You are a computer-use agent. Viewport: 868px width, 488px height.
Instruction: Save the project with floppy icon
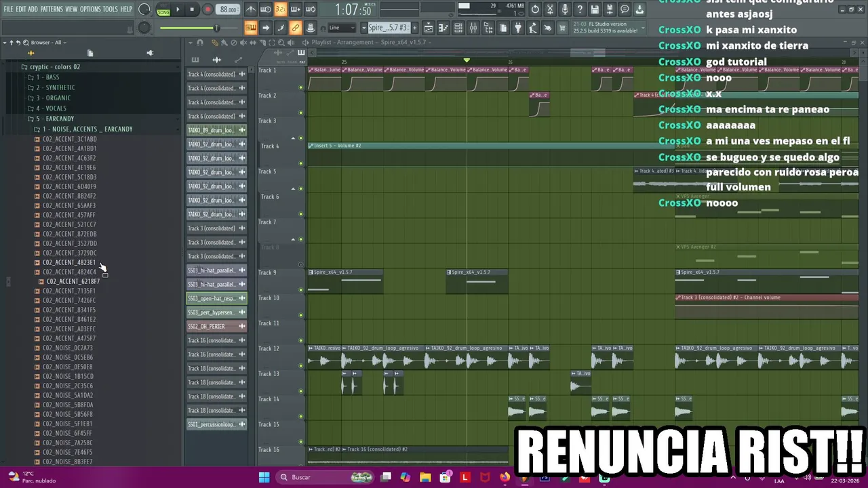595,9
